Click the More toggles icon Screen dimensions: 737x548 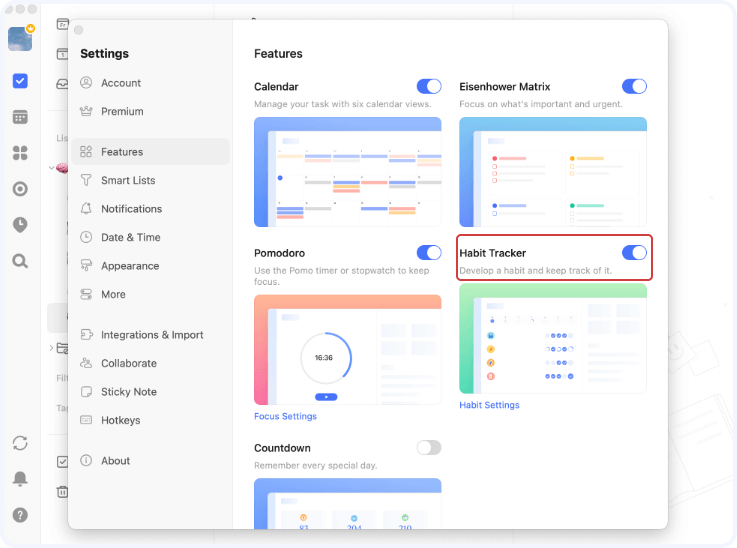tap(86, 294)
